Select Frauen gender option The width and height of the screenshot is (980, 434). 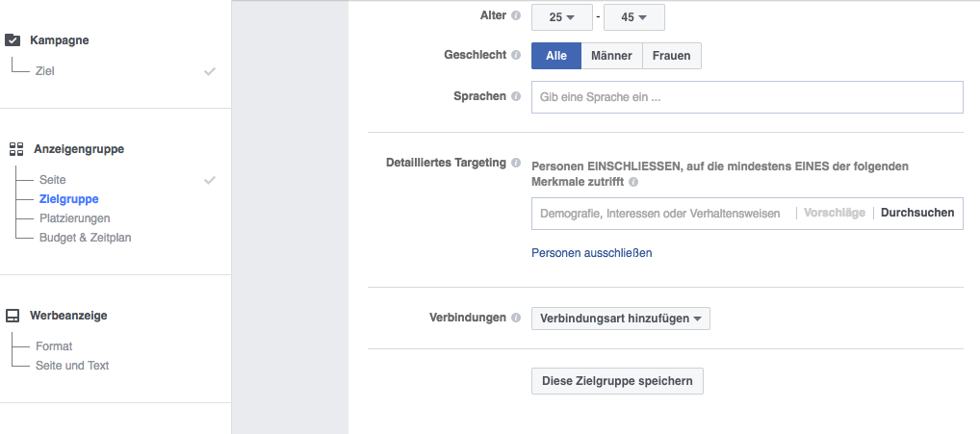[672, 56]
